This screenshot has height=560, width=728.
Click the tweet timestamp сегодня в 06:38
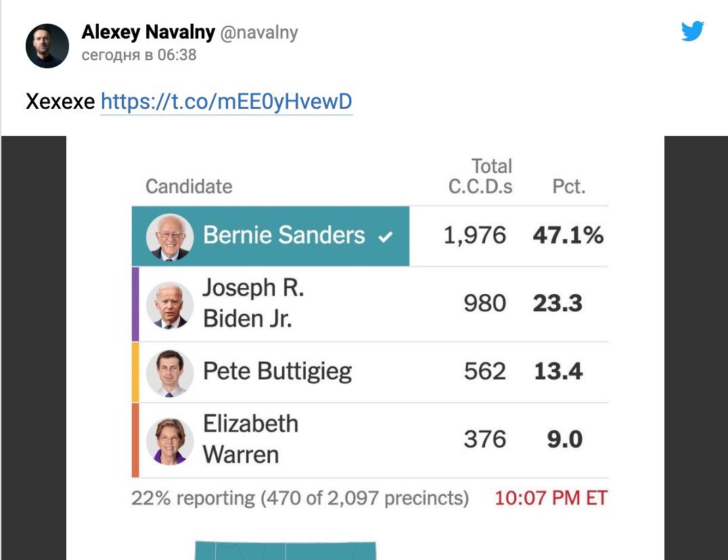[139, 55]
